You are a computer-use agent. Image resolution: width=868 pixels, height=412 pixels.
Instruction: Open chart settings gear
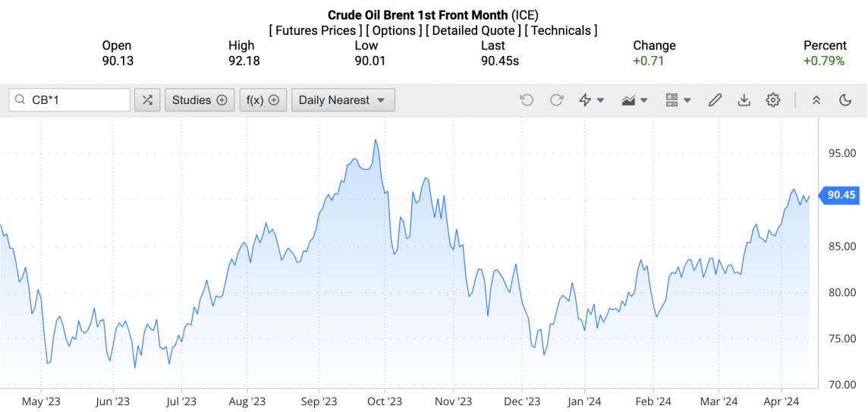[773, 100]
